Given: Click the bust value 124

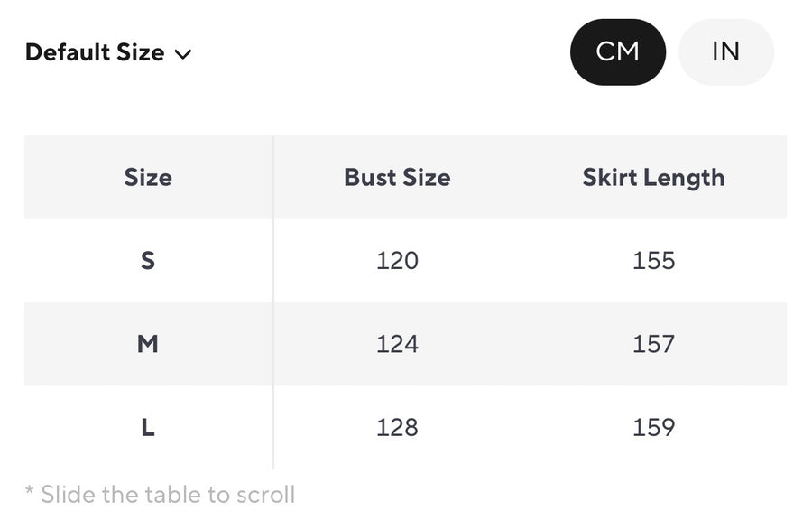Looking at the screenshot, I should point(397,344).
